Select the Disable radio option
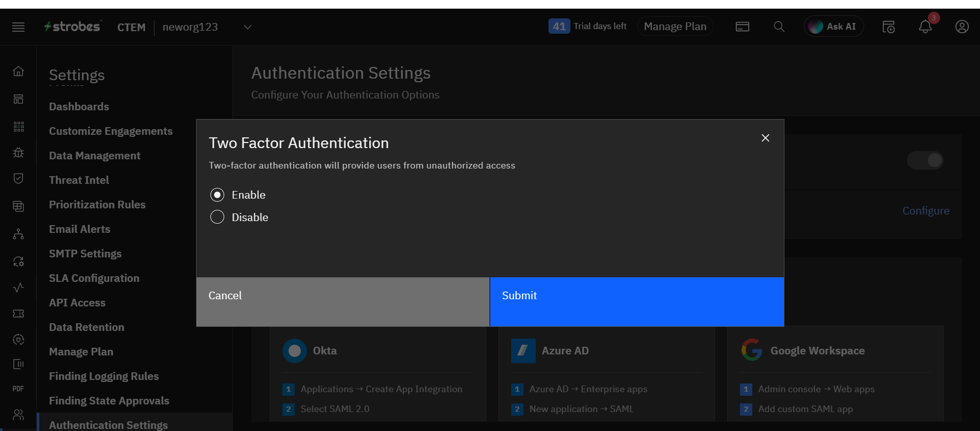Screen dimensions: 980x431 (x=218, y=217)
